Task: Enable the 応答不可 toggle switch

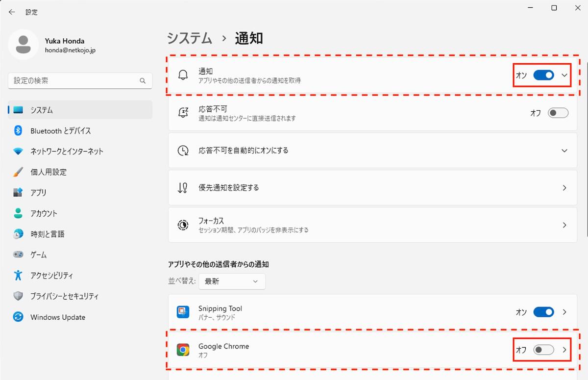Action: tap(558, 113)
